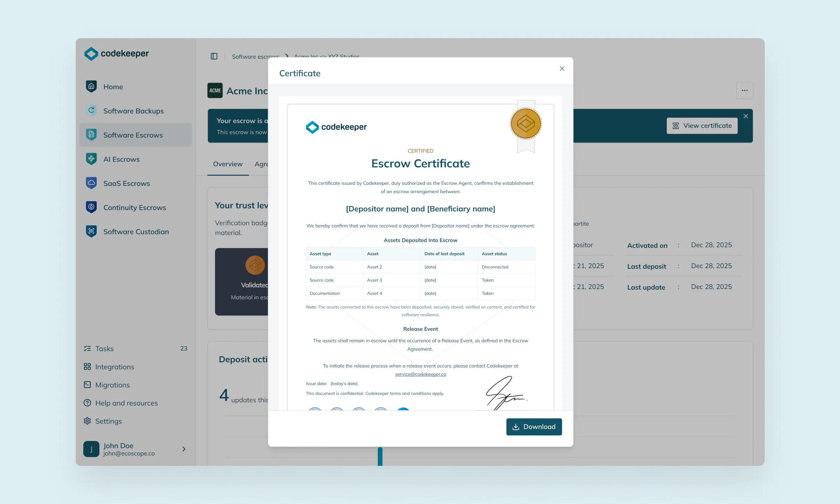Select the Software Escrows sidebar icon
The width and height of the screenshot is (840, 504).
tap(91, 135)
